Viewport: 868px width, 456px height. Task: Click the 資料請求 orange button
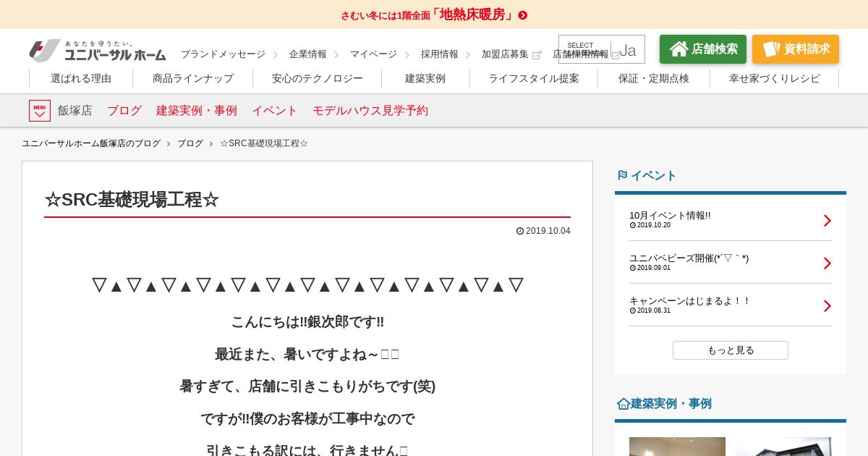(x=796, y=49)
